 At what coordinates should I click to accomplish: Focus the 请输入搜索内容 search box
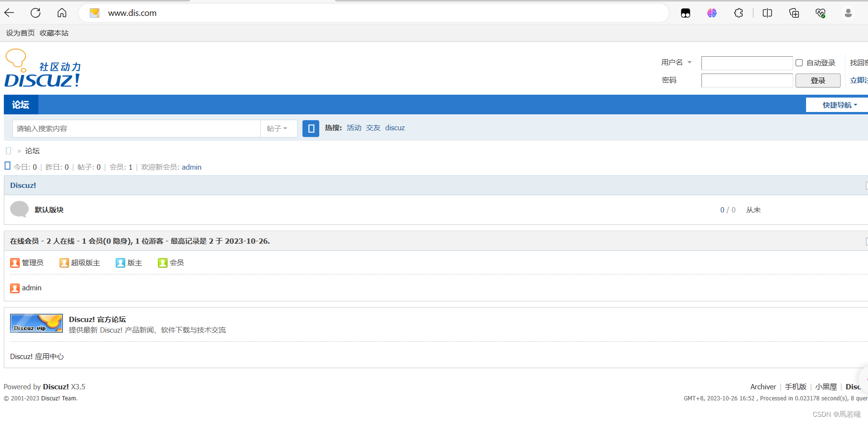tap(136, 128)
